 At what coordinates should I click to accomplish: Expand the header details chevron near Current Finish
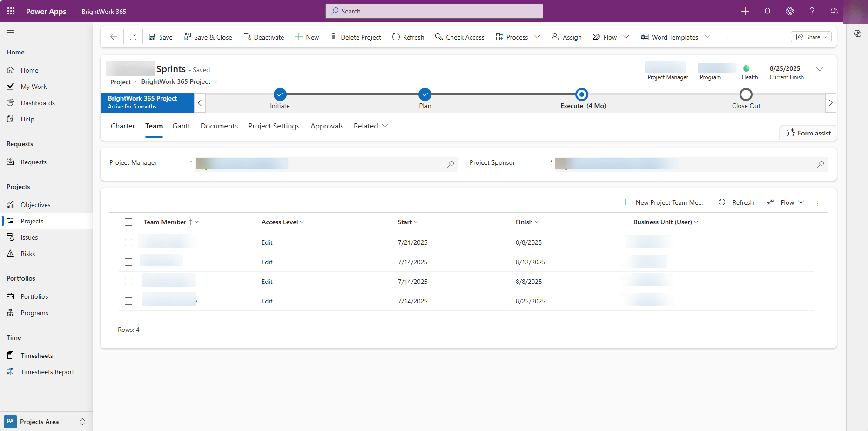(x=820, y=69)
